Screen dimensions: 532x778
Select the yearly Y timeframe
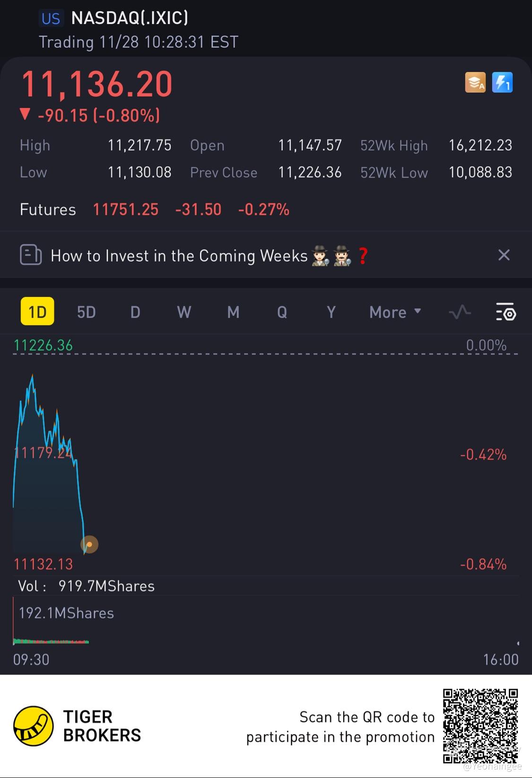[x=331, y=312]
